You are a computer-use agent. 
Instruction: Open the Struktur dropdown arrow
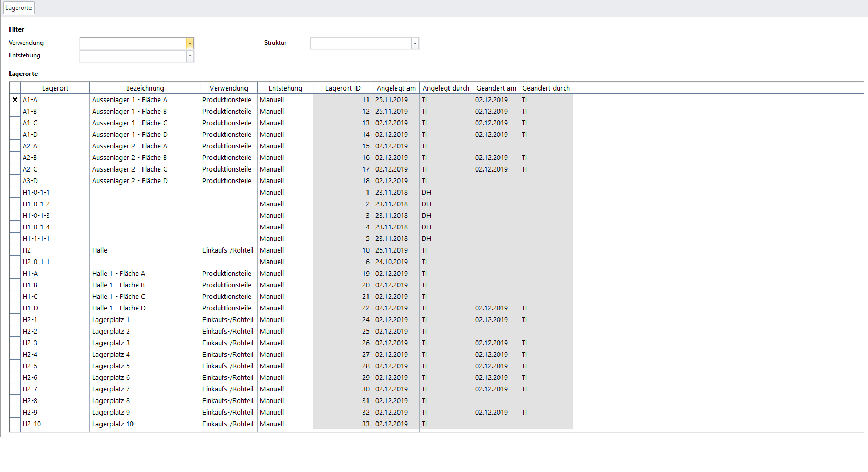point(415,43)
